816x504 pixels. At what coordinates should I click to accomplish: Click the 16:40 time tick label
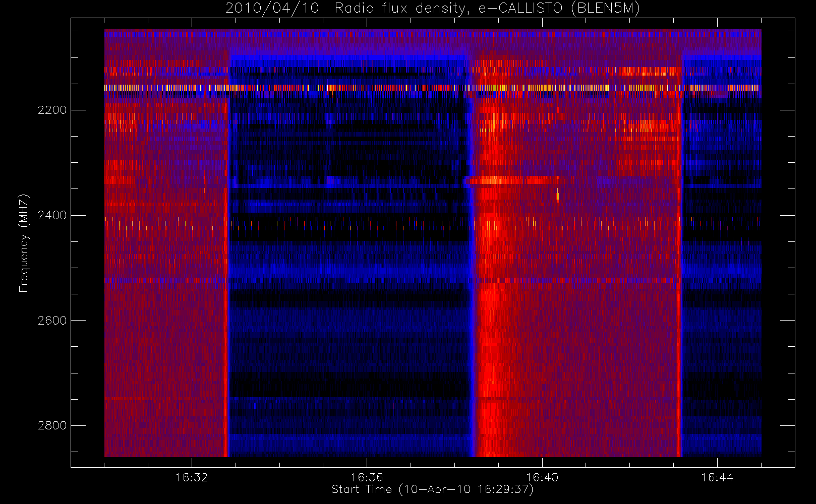point(542,477)
